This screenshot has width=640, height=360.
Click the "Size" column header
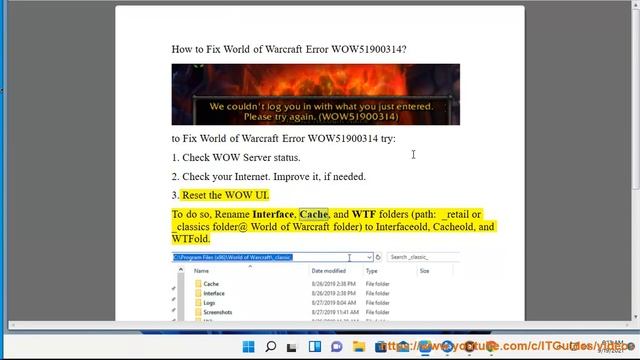click(x=424, y=271)
